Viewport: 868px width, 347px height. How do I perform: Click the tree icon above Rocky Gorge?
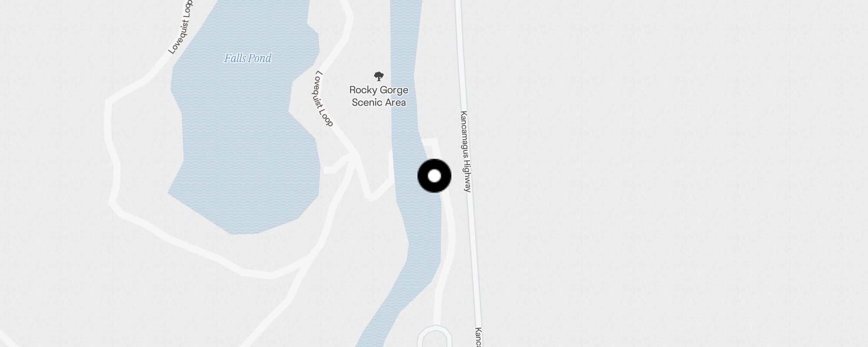point(379,77)
